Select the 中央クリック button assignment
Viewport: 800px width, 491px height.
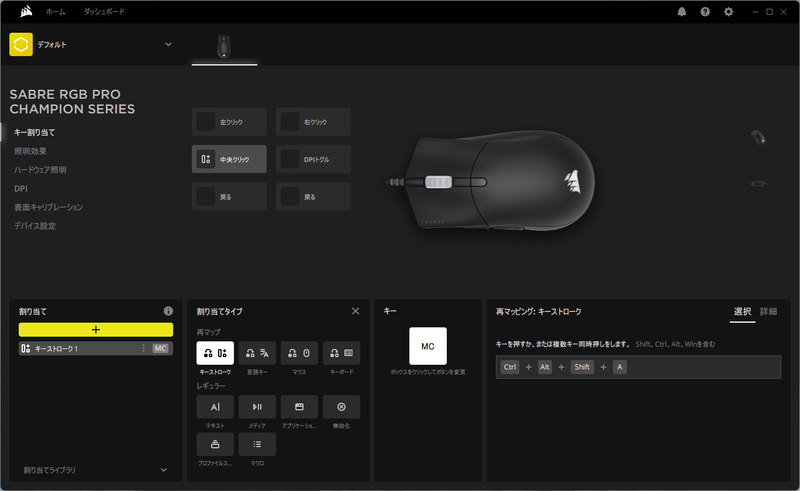point(229,159)
